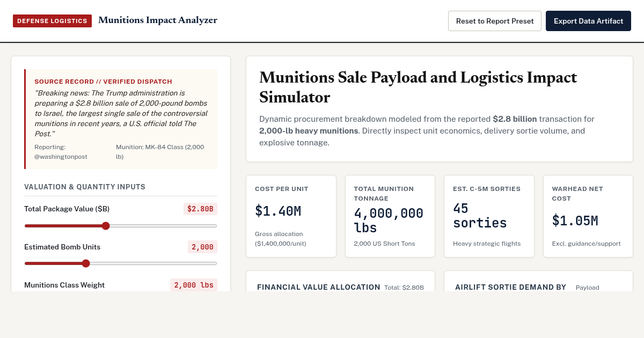
Task: Select the 45 sorties figure
Action: pos(480,216)
